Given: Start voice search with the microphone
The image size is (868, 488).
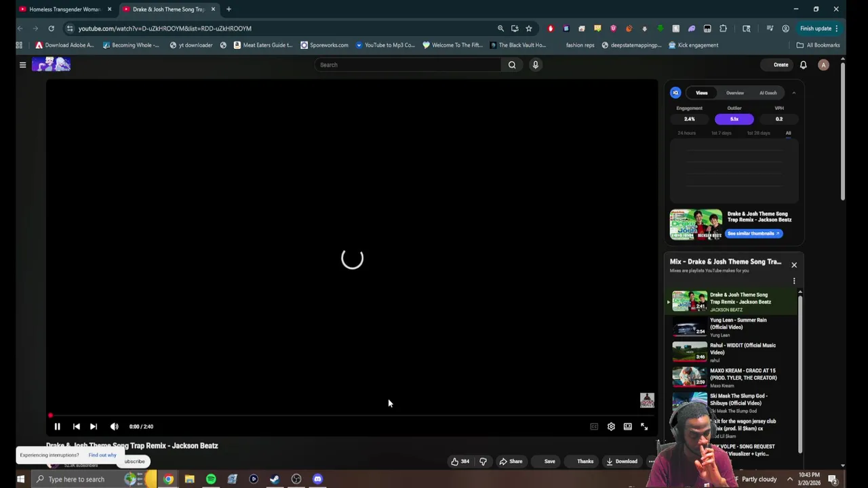Looking at the screenshot, I should (535, 65).
